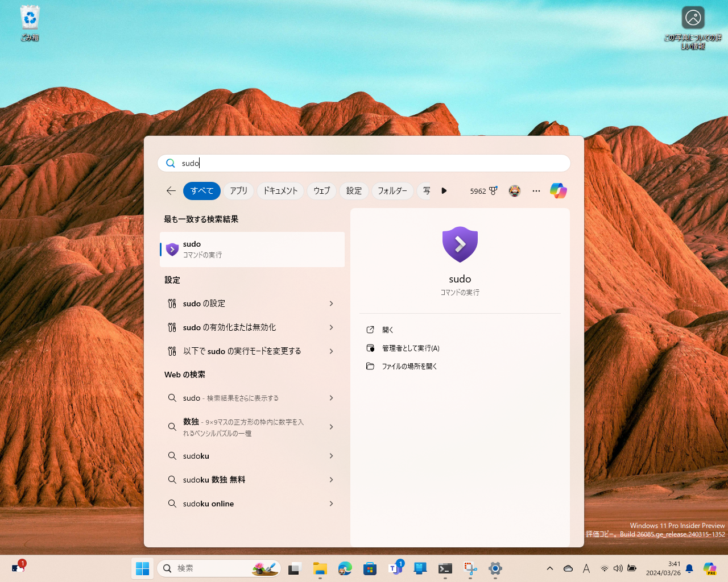Click the user account avatar in search bar
This screenshot has width=728, height=582.
point(515,191)
